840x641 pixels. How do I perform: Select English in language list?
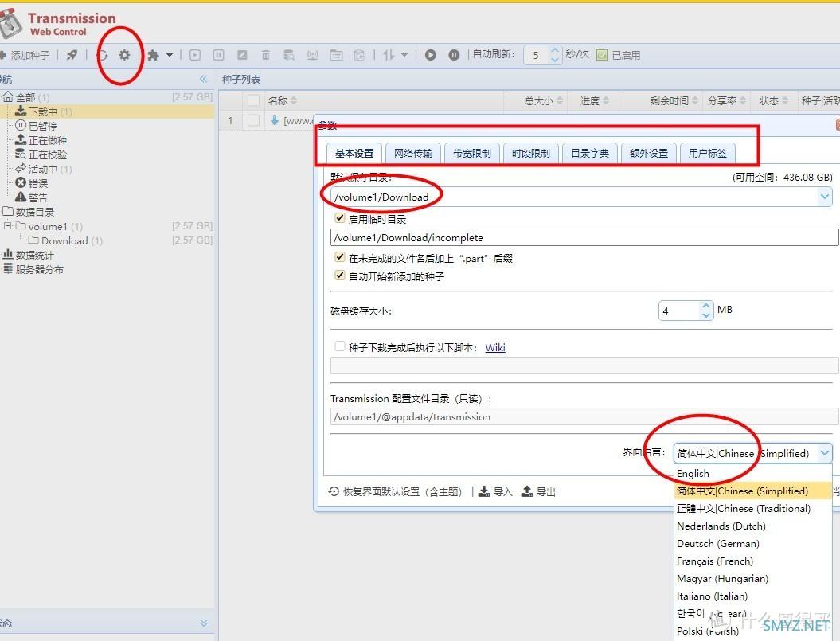point(753,473)
